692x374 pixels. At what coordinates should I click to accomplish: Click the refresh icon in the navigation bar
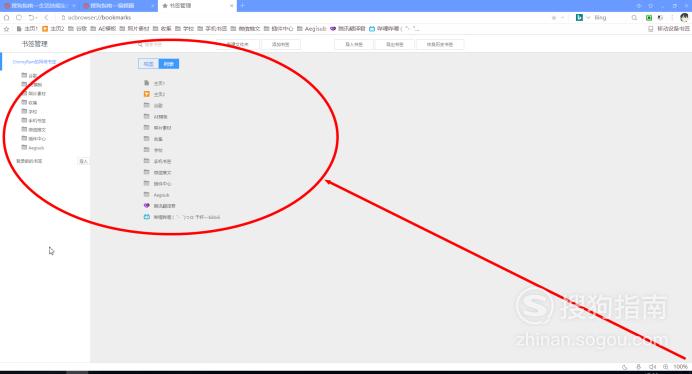19,18
